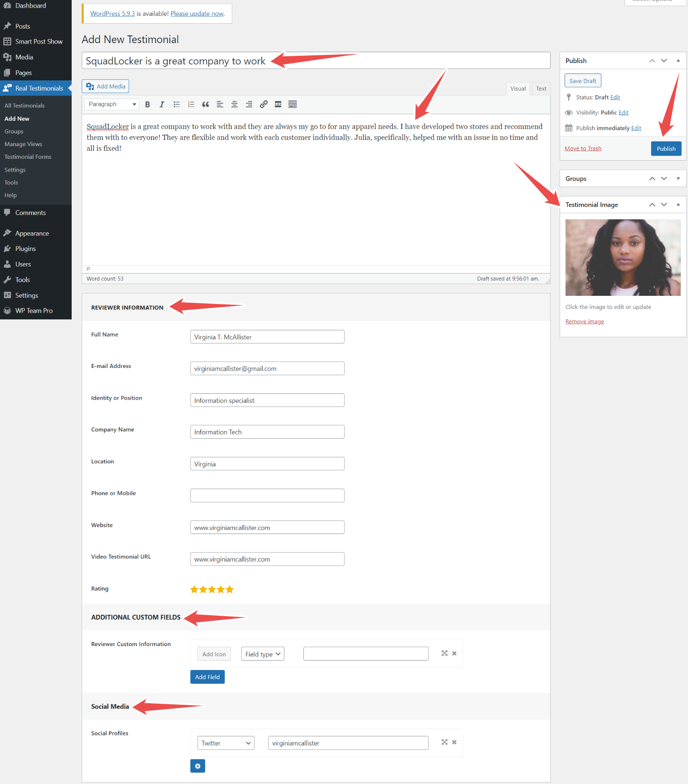Screen dimensions: 688x784
Task: Apply italic formatting in the editor toolbar
Action: 162,104
